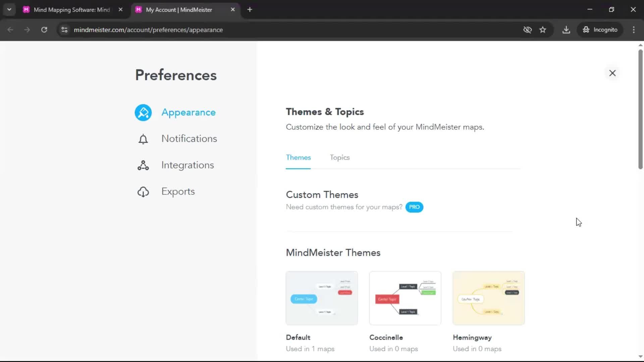Bookmark this page with the star icon
The height and width of the screenshot is (362, 644).
[x=543, y=30]
